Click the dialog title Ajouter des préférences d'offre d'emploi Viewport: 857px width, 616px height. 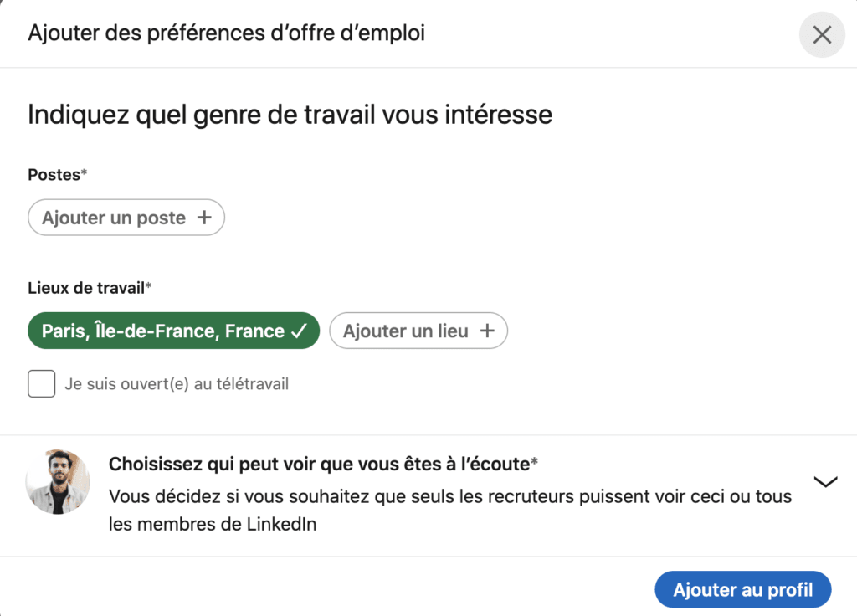(226, 33)
